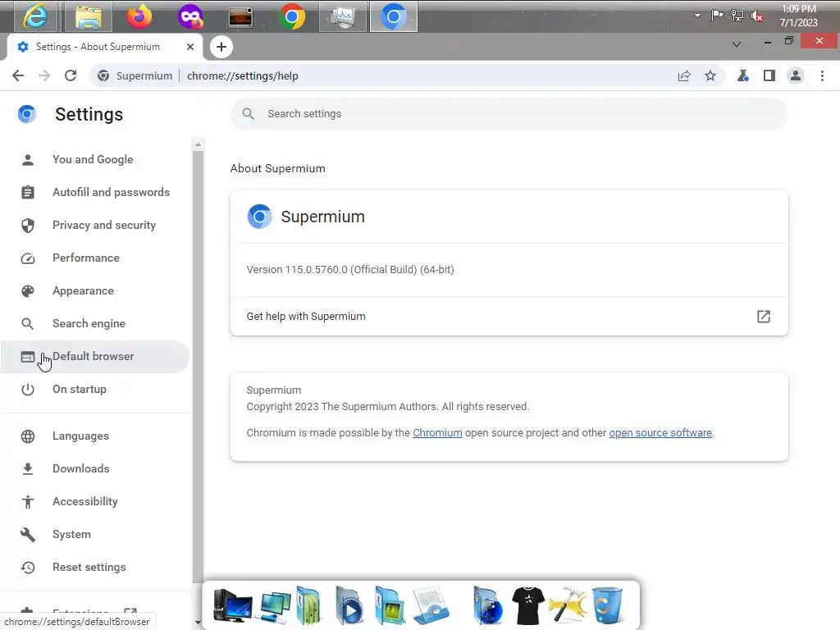Launch Google Chrome from the taskbar
The image size is (840, 630).
coord(291,16)
